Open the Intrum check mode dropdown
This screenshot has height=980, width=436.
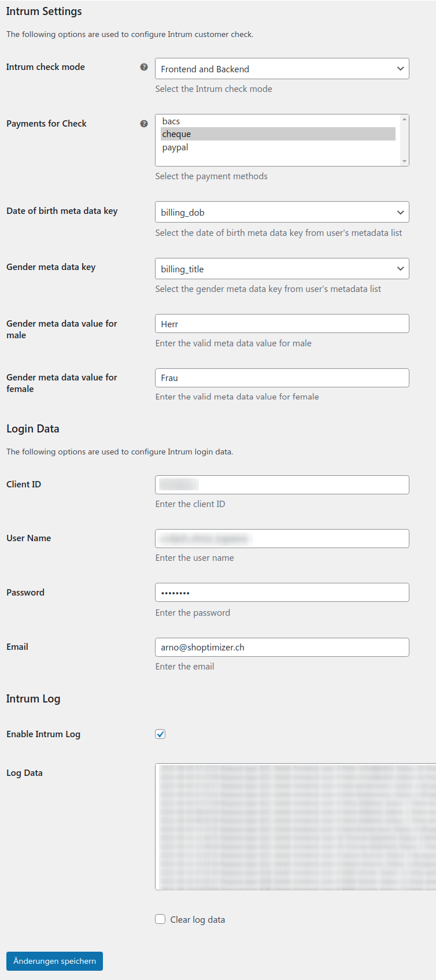282,69
